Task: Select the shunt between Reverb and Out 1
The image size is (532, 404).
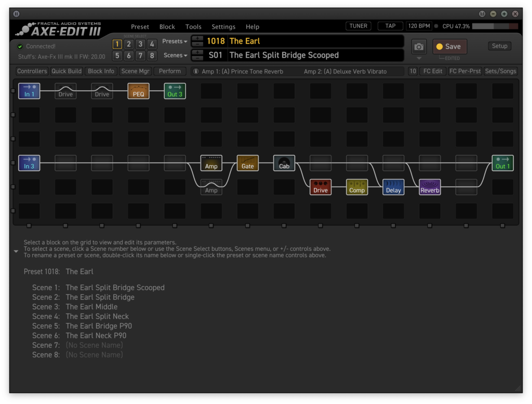Action: pos(466,187)
